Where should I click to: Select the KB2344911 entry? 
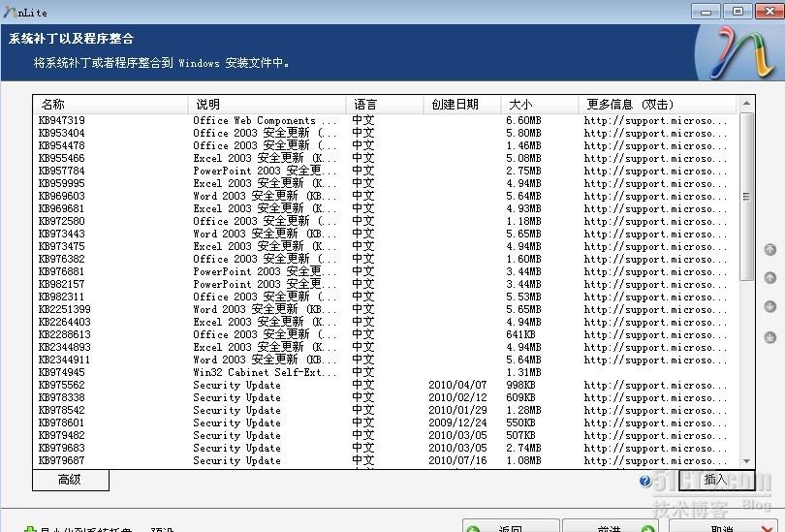tap(386, 360)
